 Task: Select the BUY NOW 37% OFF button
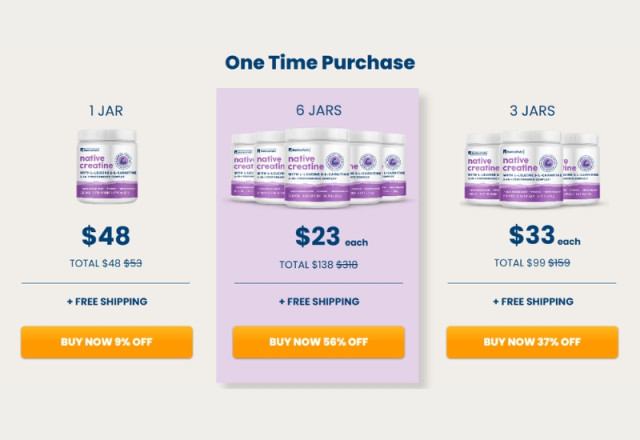tap(532, 341)
